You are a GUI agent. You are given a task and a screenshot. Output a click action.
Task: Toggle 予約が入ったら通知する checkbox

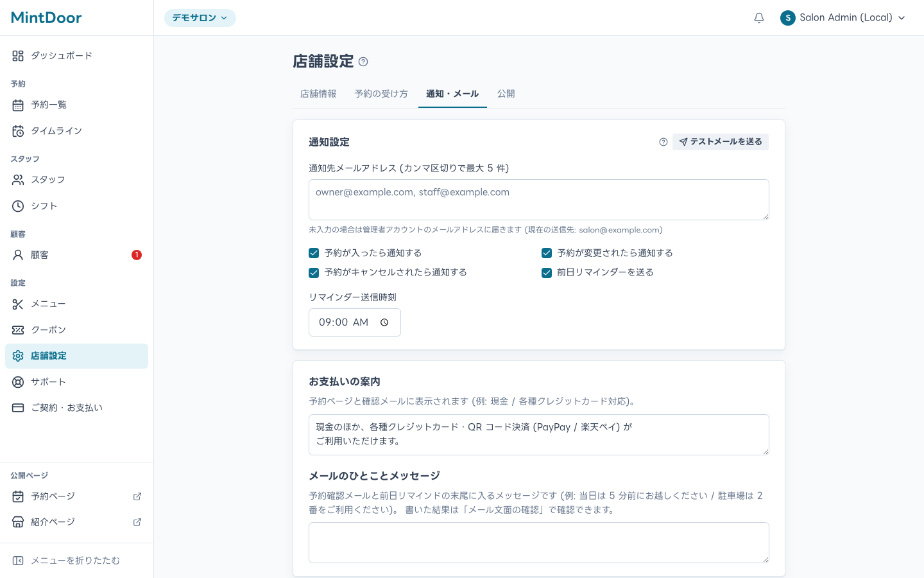[x=314, y=253]
